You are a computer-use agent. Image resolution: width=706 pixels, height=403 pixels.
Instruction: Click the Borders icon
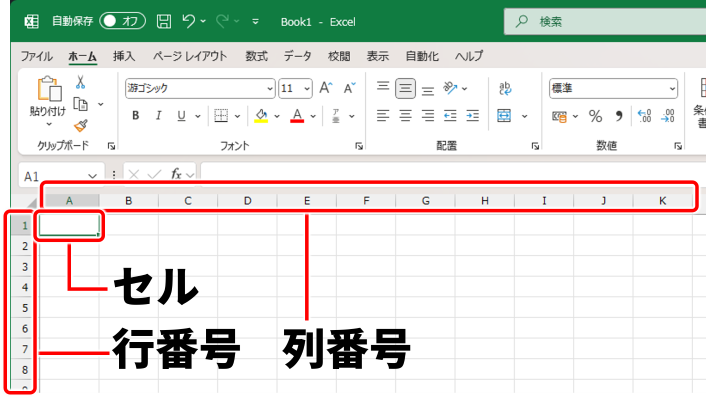click(x=221, y=116)
